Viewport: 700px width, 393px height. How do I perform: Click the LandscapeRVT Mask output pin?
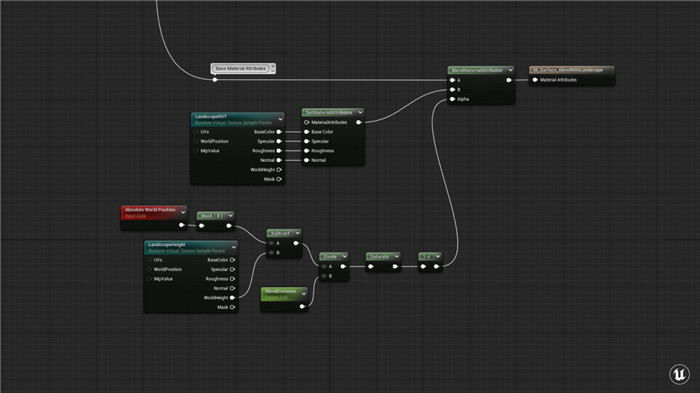click(x=279, y=179)
